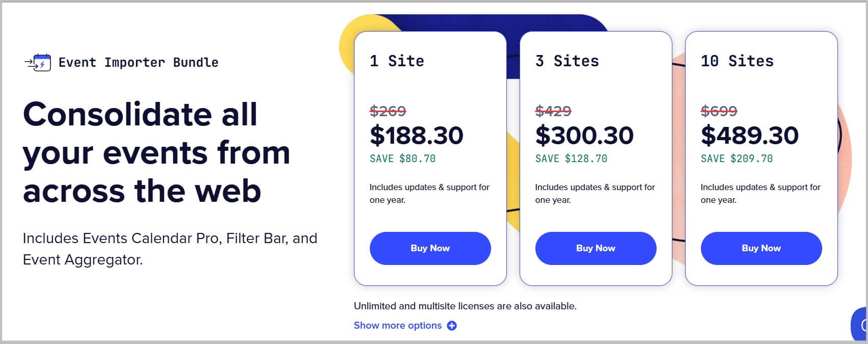Select the "1 Site" card title
This screenshot has width=868, height=344.
(x=397, y=61)
